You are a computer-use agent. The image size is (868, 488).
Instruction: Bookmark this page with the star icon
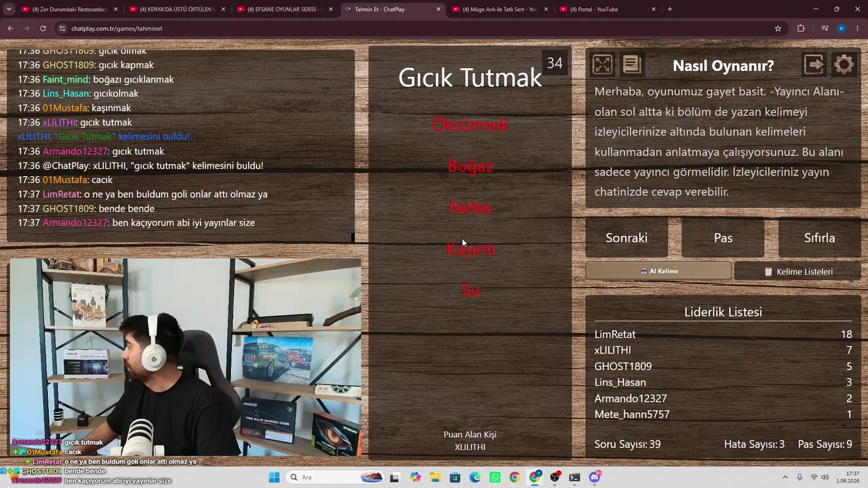(778, 28)
